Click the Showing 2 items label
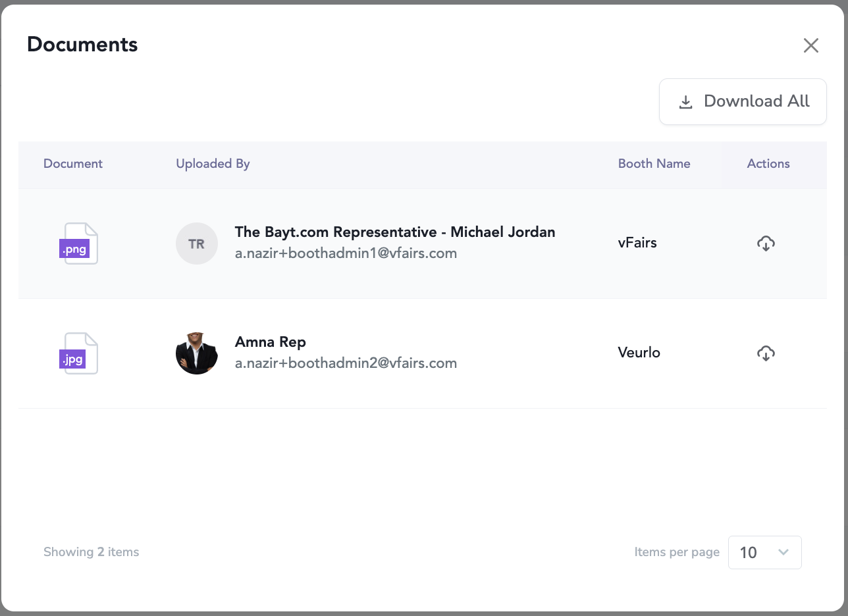Screen dimensions: 848x616 point(91,552)
